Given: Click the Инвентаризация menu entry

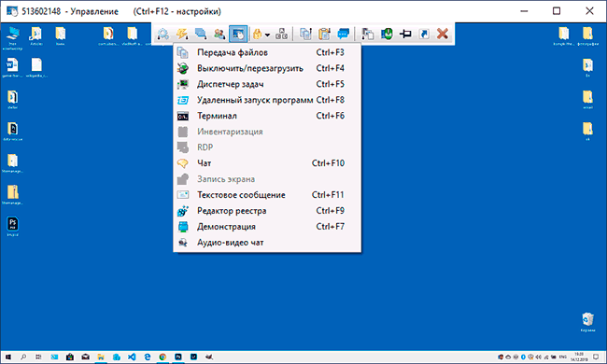Looking at the screenshot, I should pyautogui.click(x=267, y=132).
